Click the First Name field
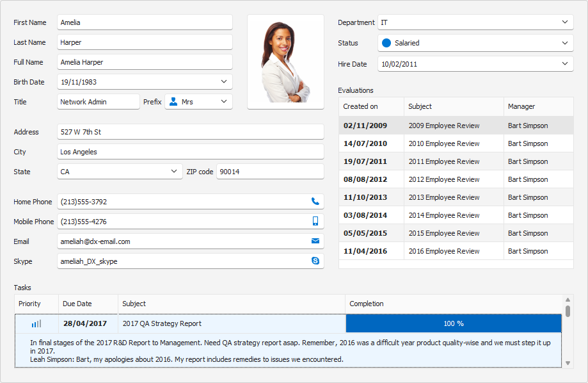The image size is (588, 383). 145,22
